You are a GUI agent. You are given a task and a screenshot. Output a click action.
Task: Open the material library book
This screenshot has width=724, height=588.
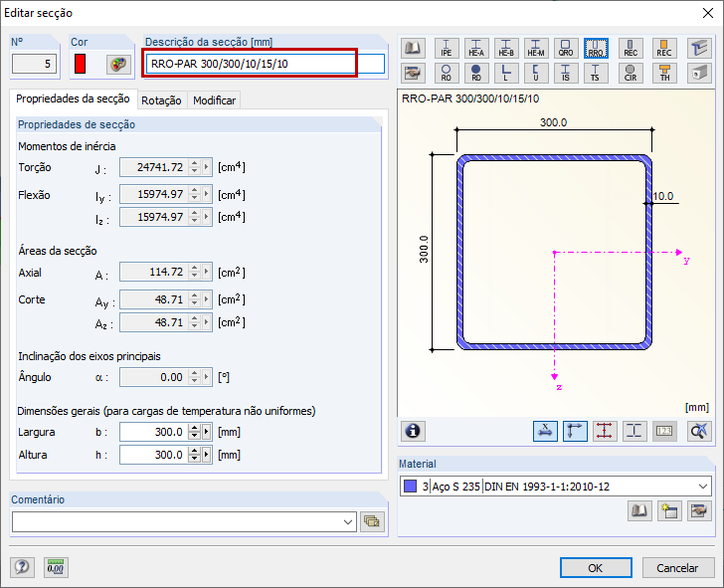(x=639, y=510)
